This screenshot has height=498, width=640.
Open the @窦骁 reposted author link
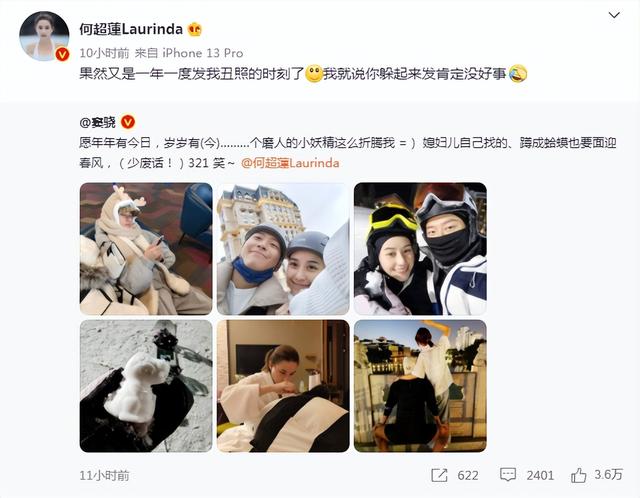pos(98,122)
